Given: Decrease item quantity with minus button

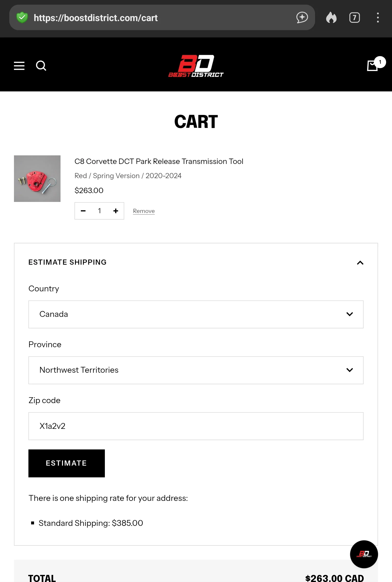Looking at the screenshot, I should coord(83,211).
